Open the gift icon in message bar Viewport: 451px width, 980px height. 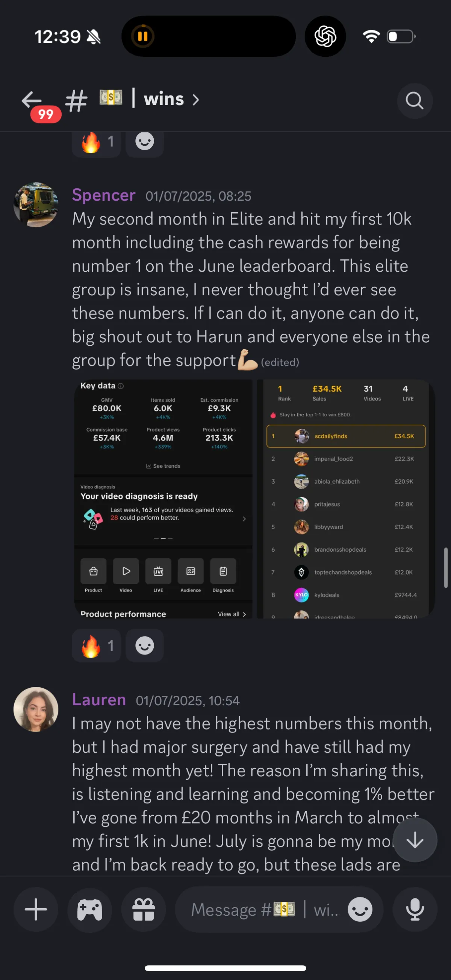click(144, 909)
